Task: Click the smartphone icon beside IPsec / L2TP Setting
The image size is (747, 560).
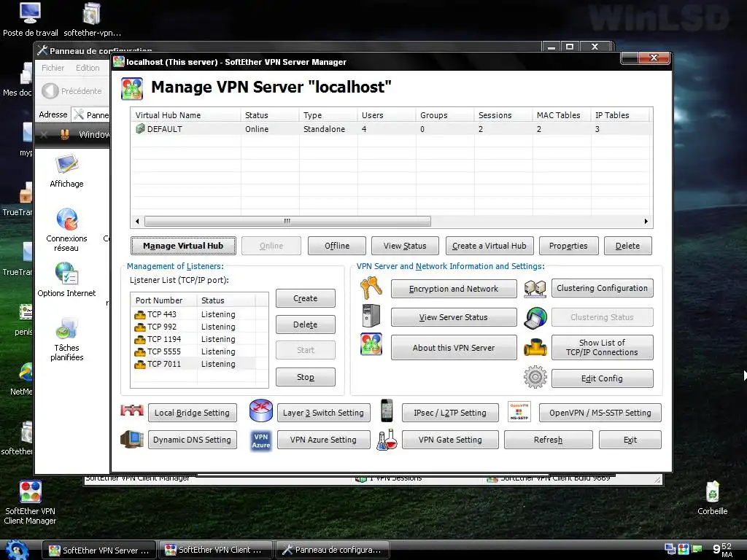Action: (387, 411)
